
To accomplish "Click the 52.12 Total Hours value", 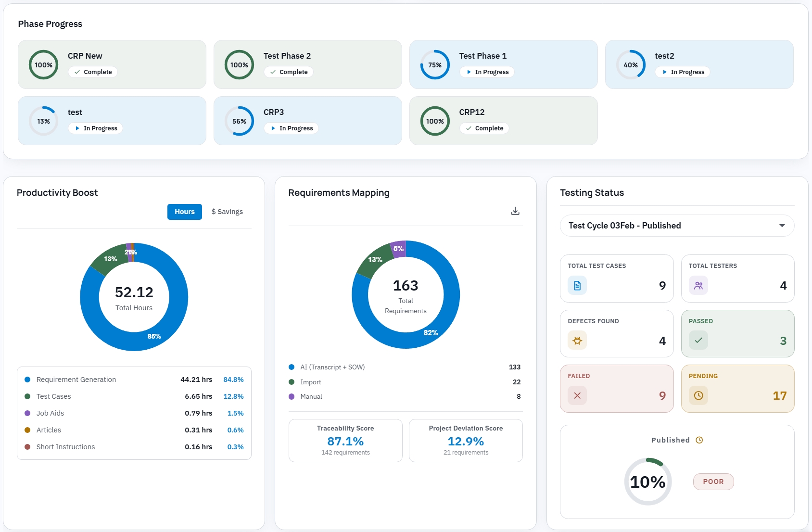I will [134, 292].
